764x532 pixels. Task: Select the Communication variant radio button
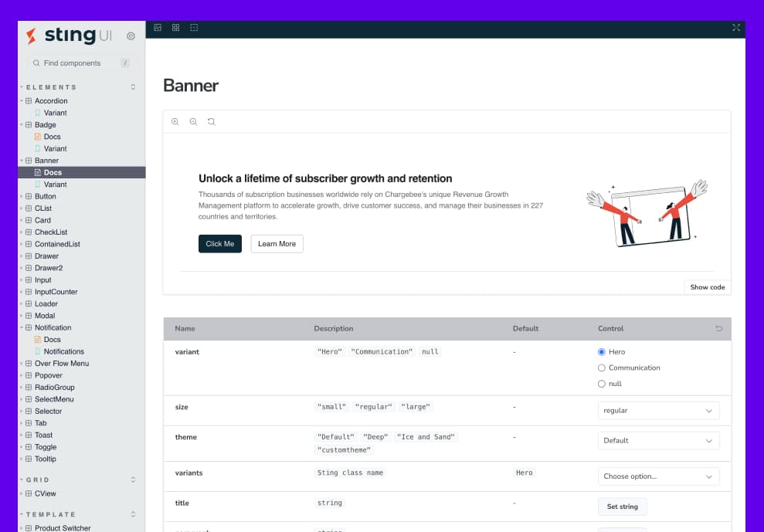tap(602, 368)
